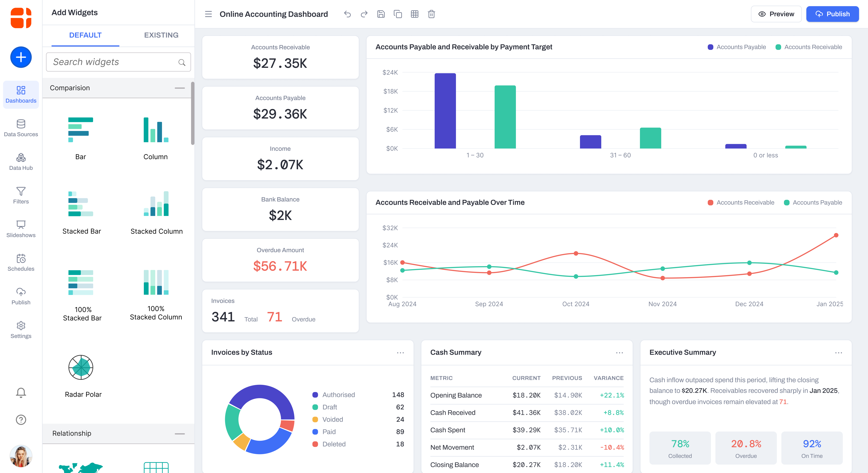Click the user profile avatar
The height and width of the screenshot is (473, 868).
tap(21, 456)
